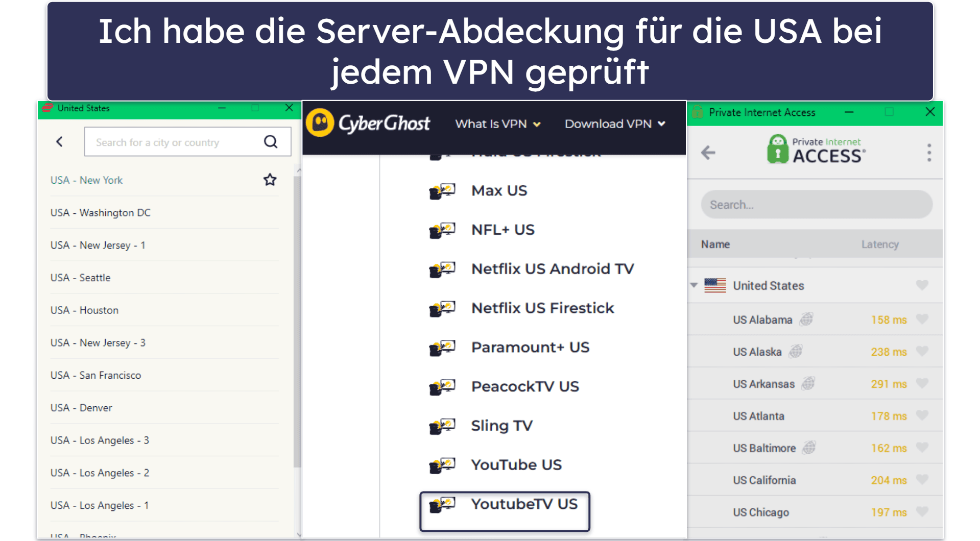The width and height of the screenshot is (980, 541).
Task: Favorite US Baltimore with heart icon
Action: click(922, 448)
